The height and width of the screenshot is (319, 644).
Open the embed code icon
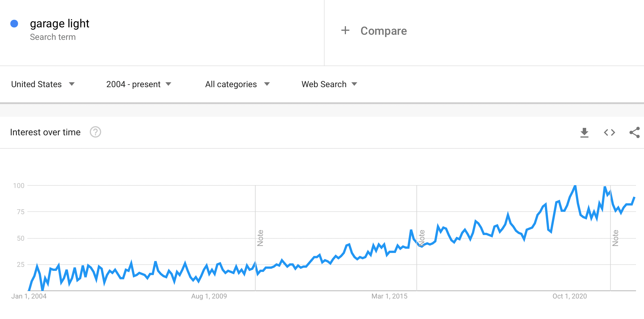pos(609,132)
